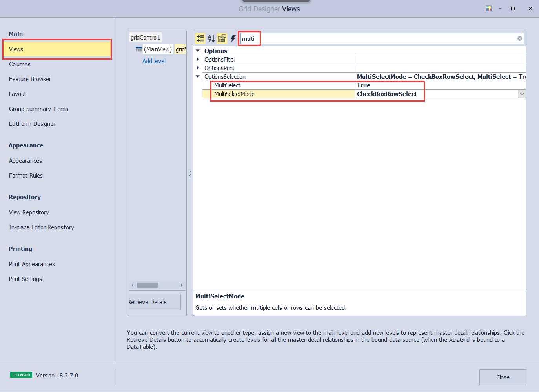
Task: Click the Close button
Action: click(x=503, y=377)
